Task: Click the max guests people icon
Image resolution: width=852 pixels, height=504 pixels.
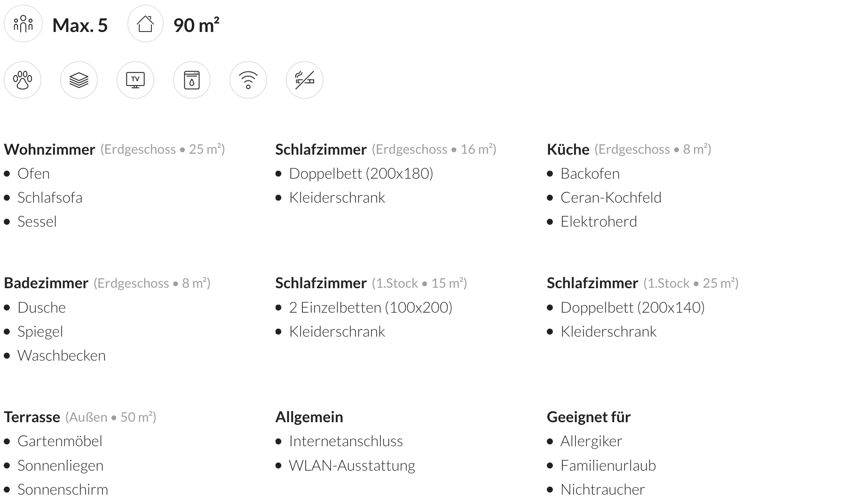Action: click(23, 24)
